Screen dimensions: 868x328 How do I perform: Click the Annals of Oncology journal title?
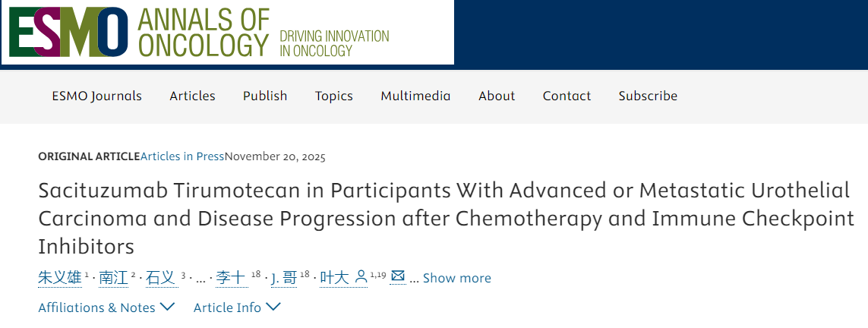204,33
